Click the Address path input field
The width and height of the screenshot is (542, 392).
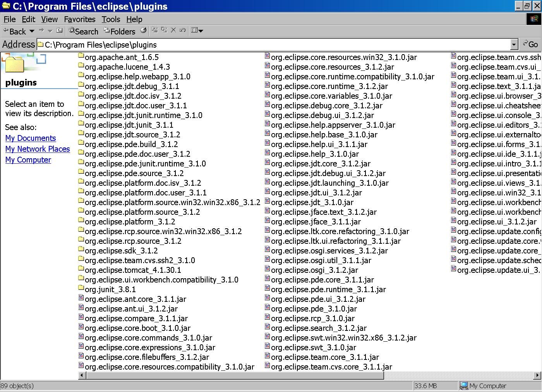click(x=271, y=45)
